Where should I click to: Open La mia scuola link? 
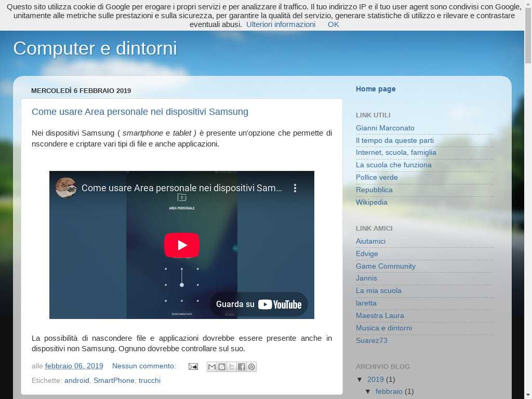click(379, 291)
